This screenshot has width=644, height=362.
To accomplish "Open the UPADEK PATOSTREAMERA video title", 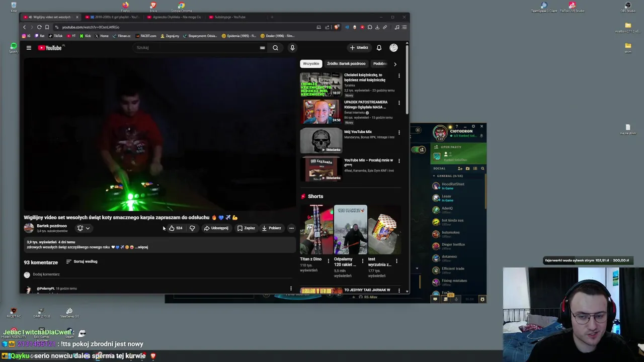I will click(x=366, y=105).
